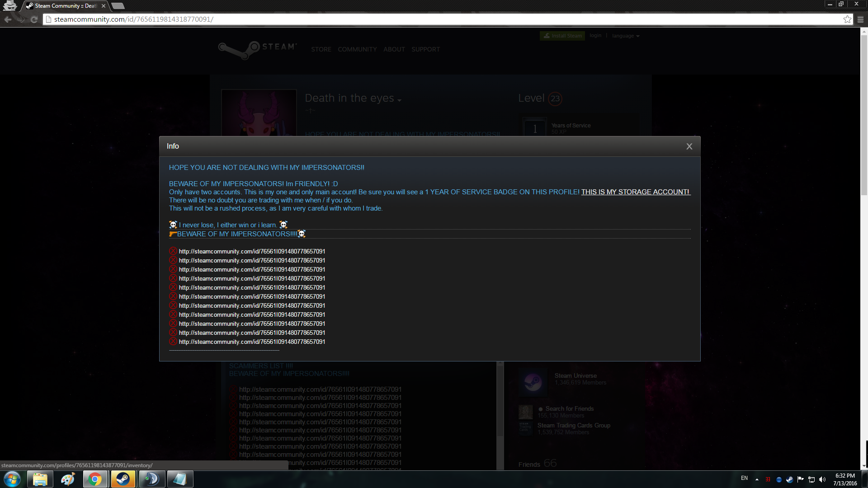
Task: Click the Install Steam button
Action: click(x=562, y=36)
